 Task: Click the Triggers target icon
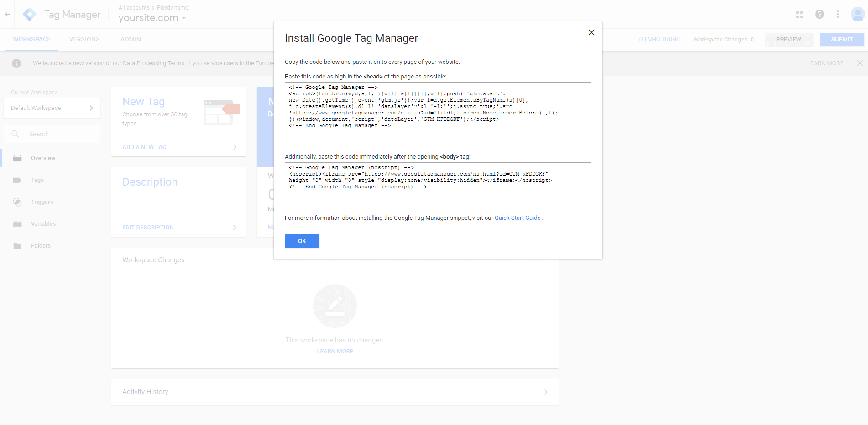point(17,202)
